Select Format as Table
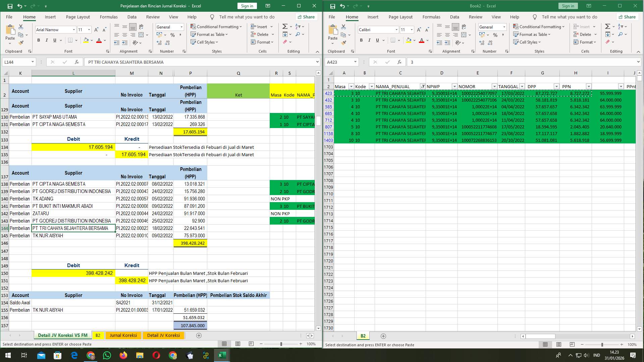Viewport: 644px width, 362px height. [209, 34]
